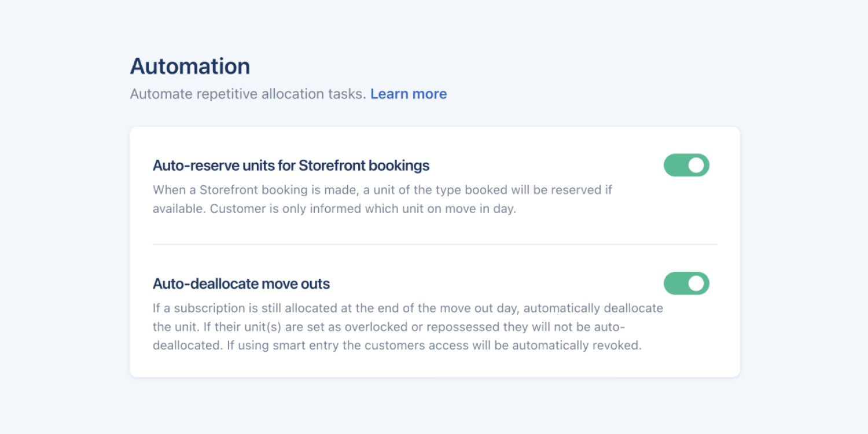Open the Learn more link
The image size is (868, 434).
(x=409, y=94)
